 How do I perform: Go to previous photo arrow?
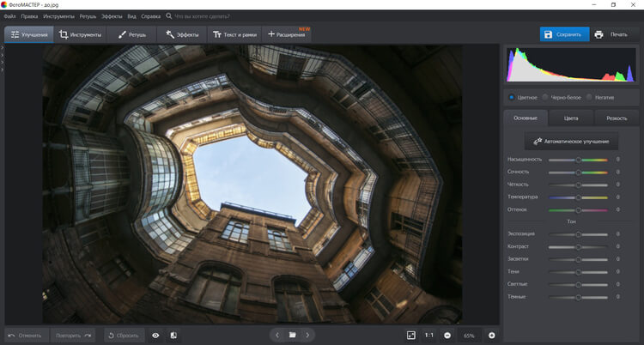276,335
